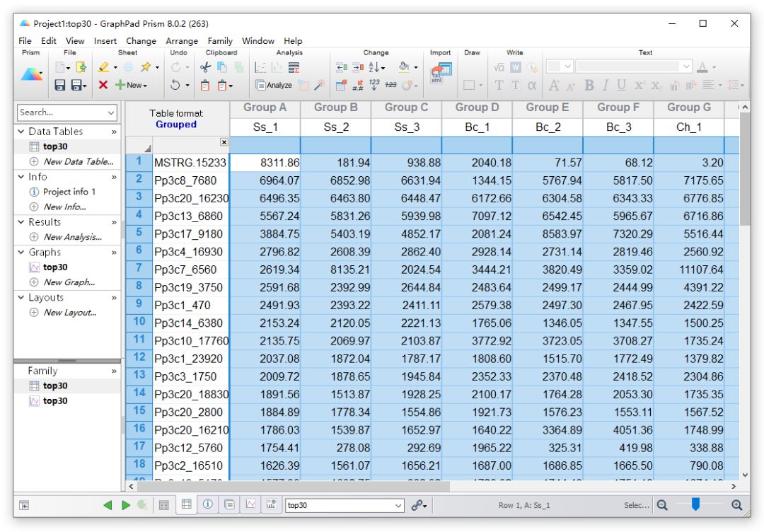
Task: Open the New sheet dropdown
Action: click(132, 86)
